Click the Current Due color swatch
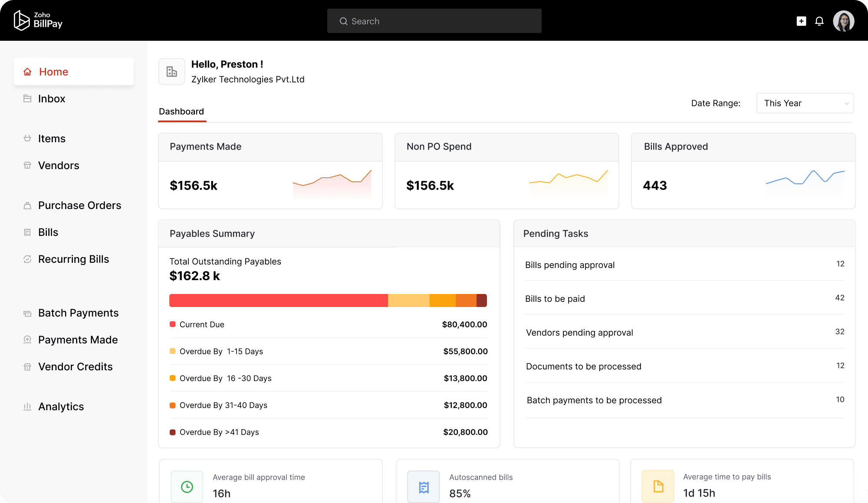The width and height of the screenshot is (868, 503). point(172,324)
